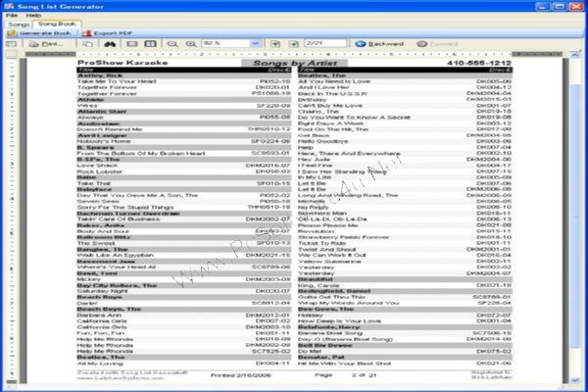Click the vertical scrollbar up arrow

[575, 55]
